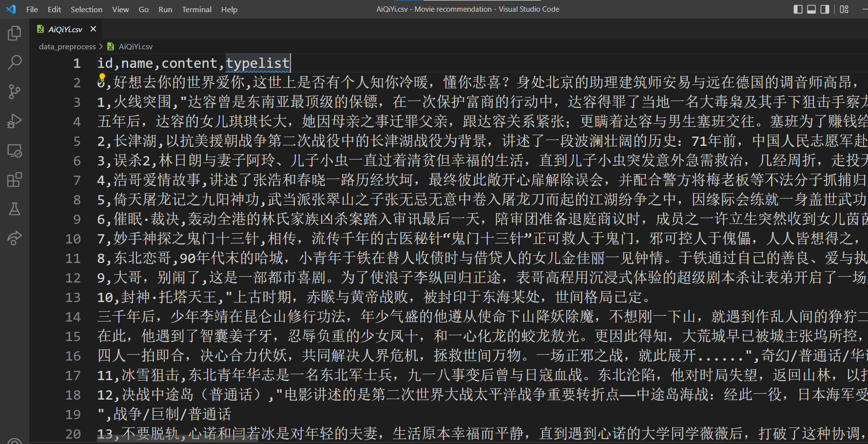Click the word typelist in line 1
The height and width of the screenshot is (444, 868).
click(x=258, y=63)
